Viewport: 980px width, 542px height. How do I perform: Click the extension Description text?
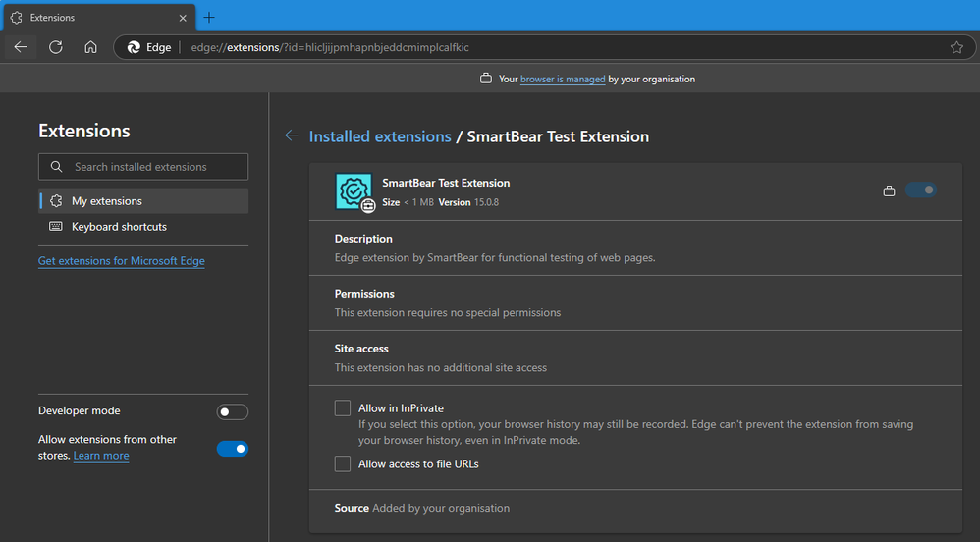coord(495,257)
